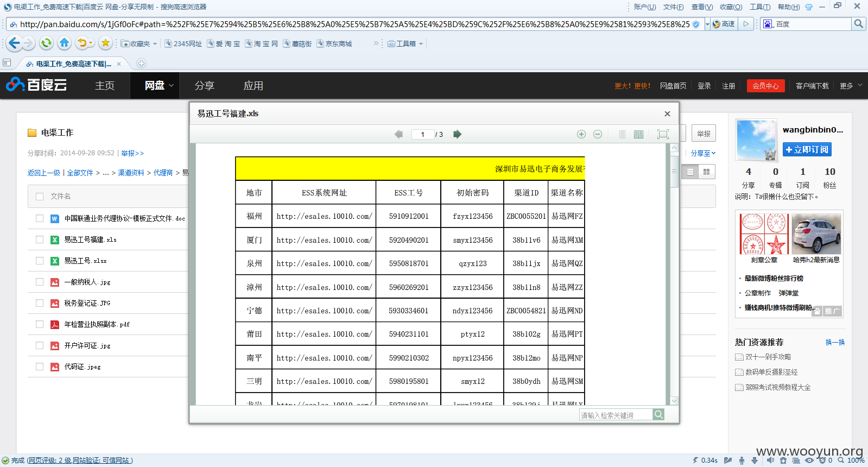868x467 pixels.
Task: Switch to 分享 navigation tab
Action: [x=205, y=86]
